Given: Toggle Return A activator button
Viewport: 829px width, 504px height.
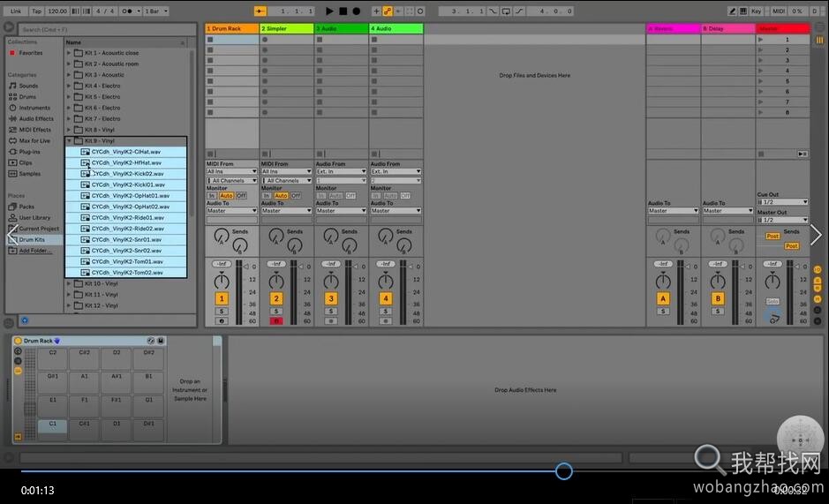Looking at the screenshot, I should 663,298.
